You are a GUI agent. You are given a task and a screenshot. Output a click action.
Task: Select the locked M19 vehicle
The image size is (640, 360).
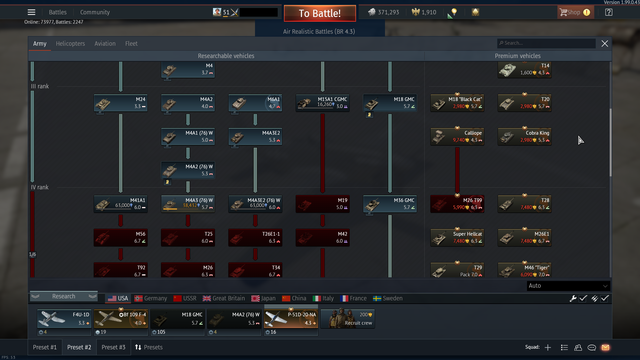click(x=322, y=204)
